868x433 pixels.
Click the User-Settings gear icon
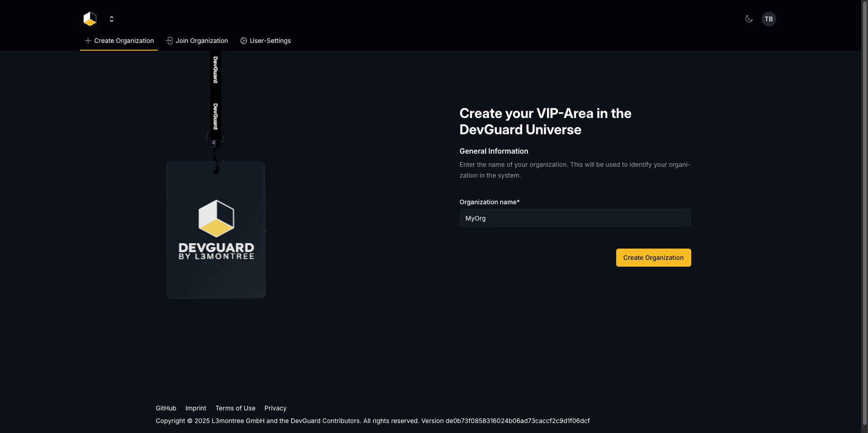(x=244, y=41)
